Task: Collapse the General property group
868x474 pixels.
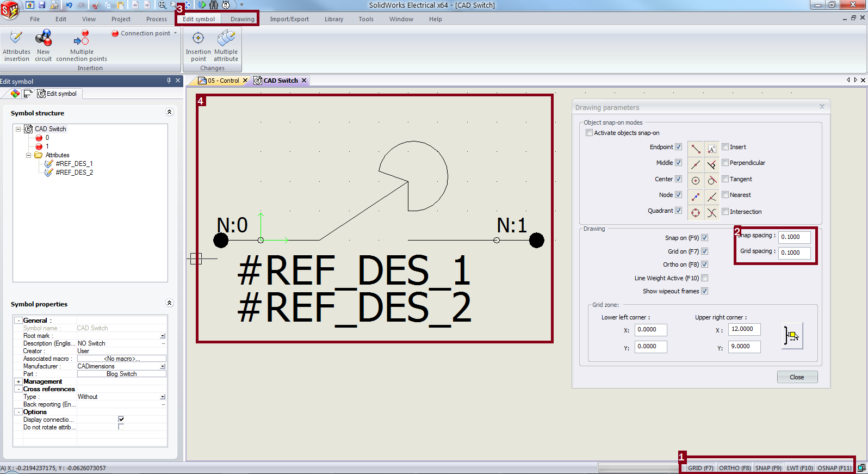Action: click(x=18, y=321)
